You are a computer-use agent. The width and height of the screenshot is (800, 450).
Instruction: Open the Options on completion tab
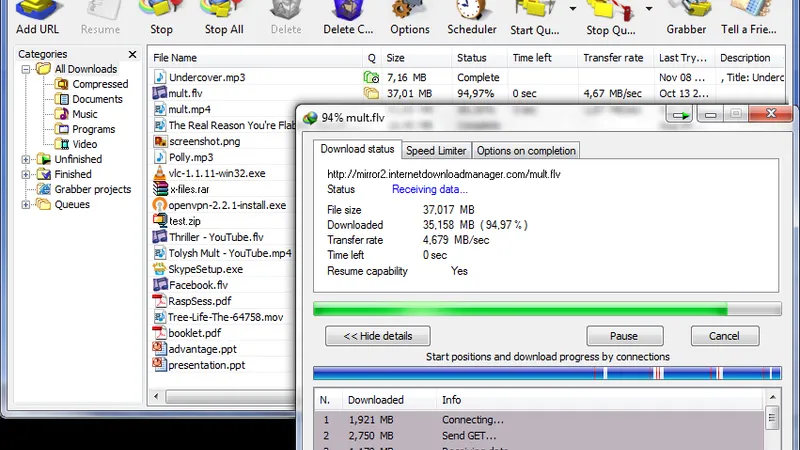525,151
